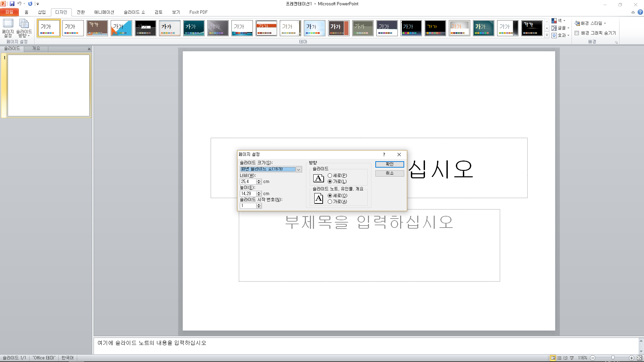Apply the teal wave theme thumbnail
This screenshot has width=644, height=362.
[194, 28]
